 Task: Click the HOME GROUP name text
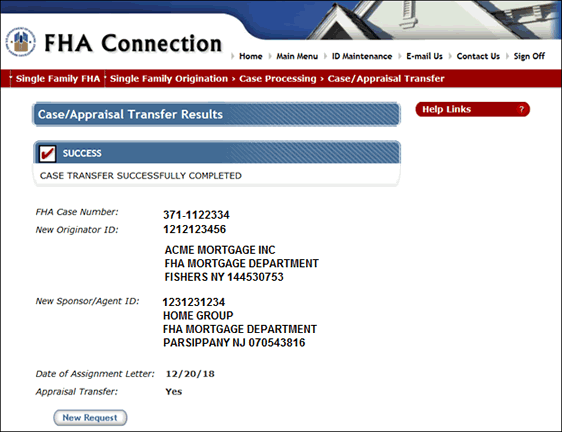pyautogui.click(x=198, y=316)
